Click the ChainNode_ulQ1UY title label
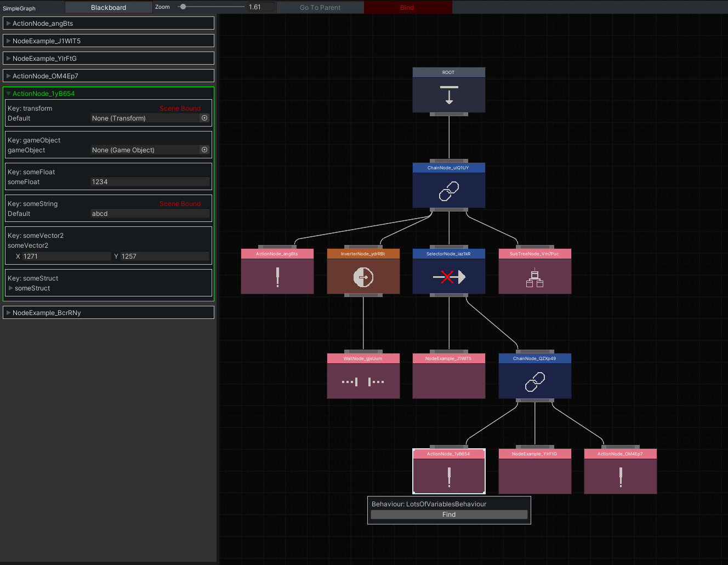This screenshot has width=728, height=565. (448, 168)
